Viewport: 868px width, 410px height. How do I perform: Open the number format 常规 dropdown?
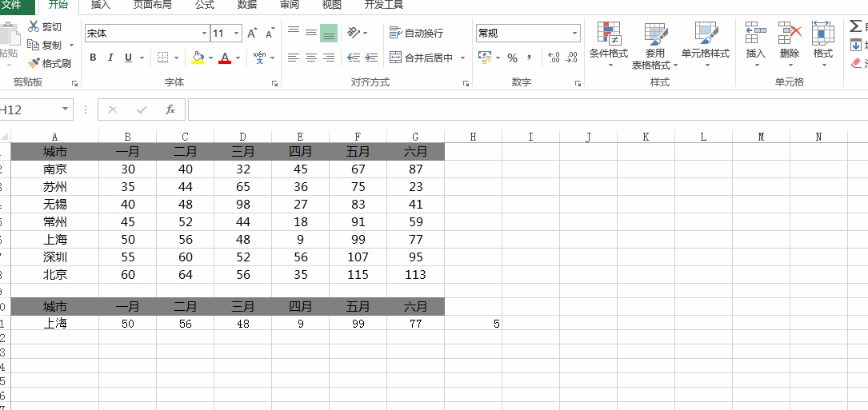pyautogui.click(x=574, y=34)
